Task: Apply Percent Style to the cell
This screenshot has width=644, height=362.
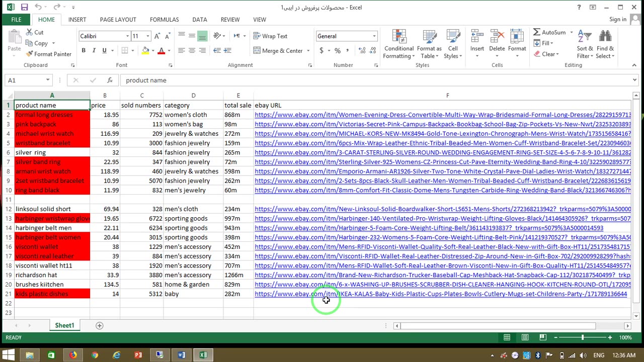Action: point(338,50)
